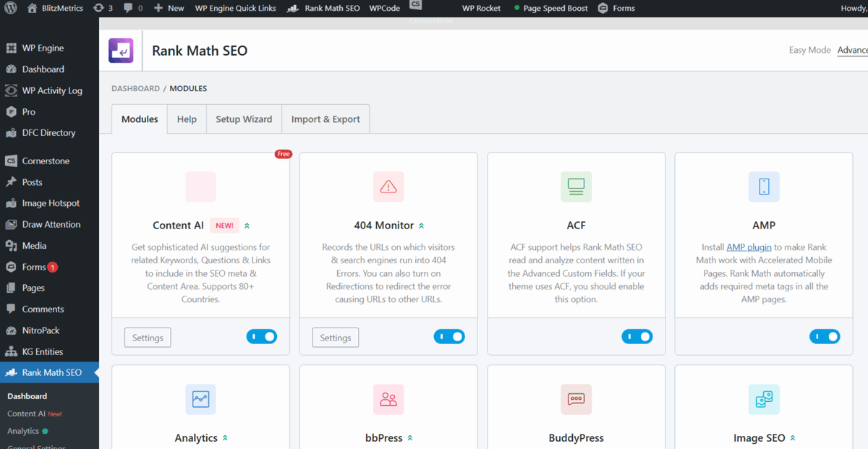Click the Dashboard palette icon in sidebar
Image resolution: width=868 pixels, height=449 pixels.
[11, 69]
